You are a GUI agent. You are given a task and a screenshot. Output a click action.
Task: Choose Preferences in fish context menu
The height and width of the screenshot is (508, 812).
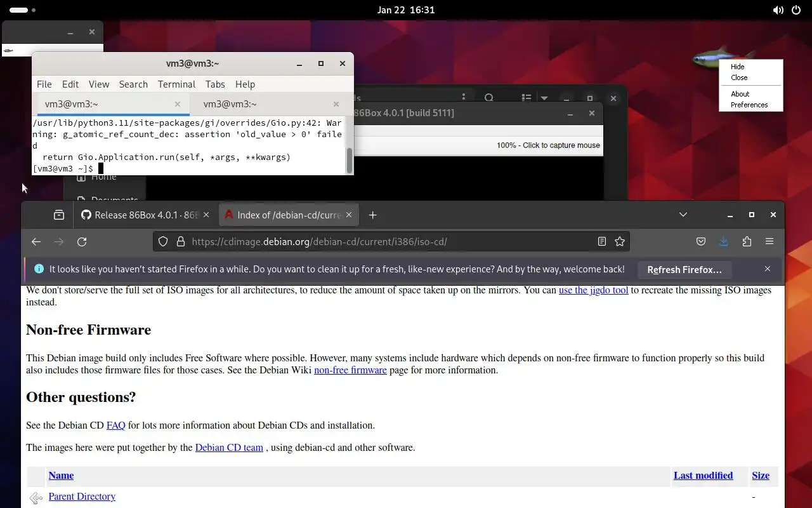click(x=749, y=105)
